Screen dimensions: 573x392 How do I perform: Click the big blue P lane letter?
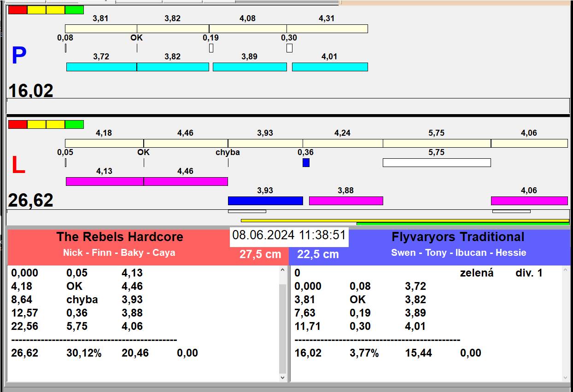(x=19, y=56)
